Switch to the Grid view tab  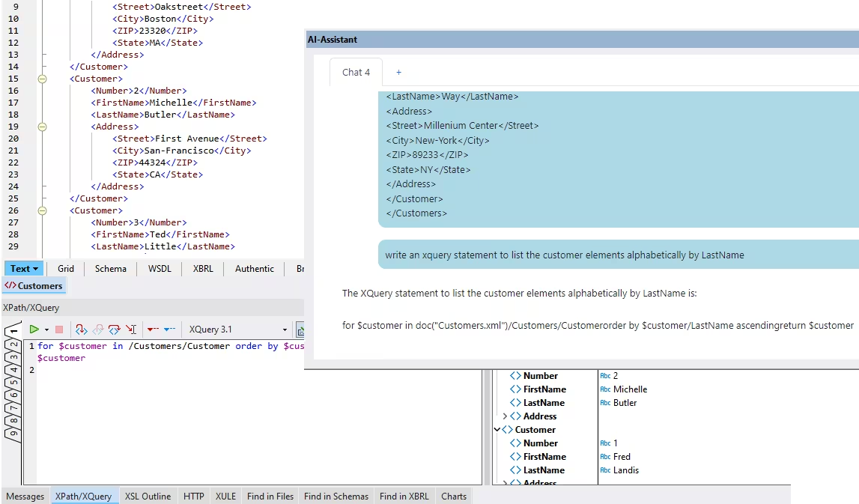pos(66,269)
